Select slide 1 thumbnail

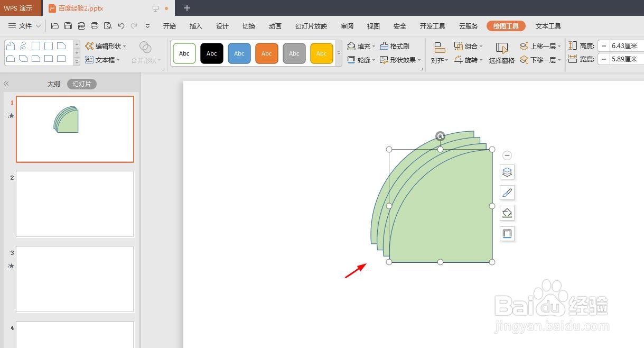coord(75,129)
